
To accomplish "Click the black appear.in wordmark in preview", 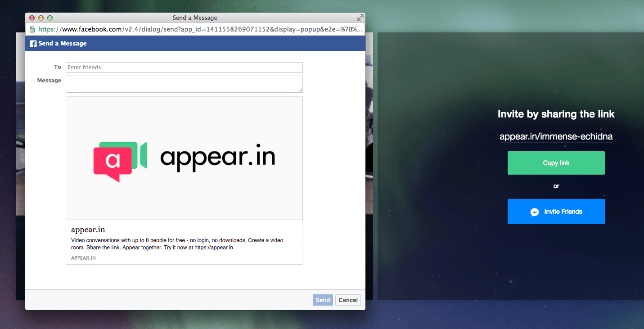I will (217, 158).
